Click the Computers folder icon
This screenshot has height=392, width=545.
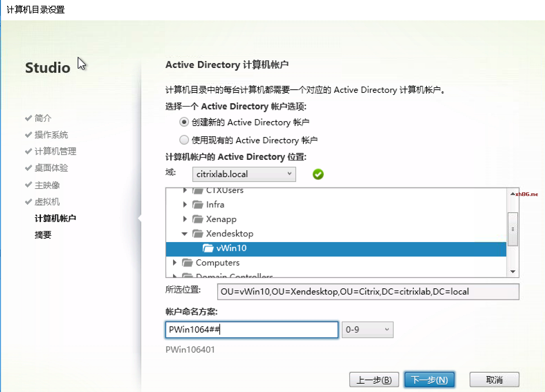[x=187, y=263]
